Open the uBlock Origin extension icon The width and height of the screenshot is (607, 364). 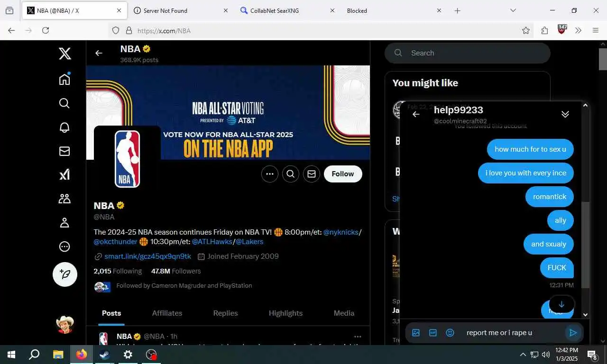pos(562,29)
